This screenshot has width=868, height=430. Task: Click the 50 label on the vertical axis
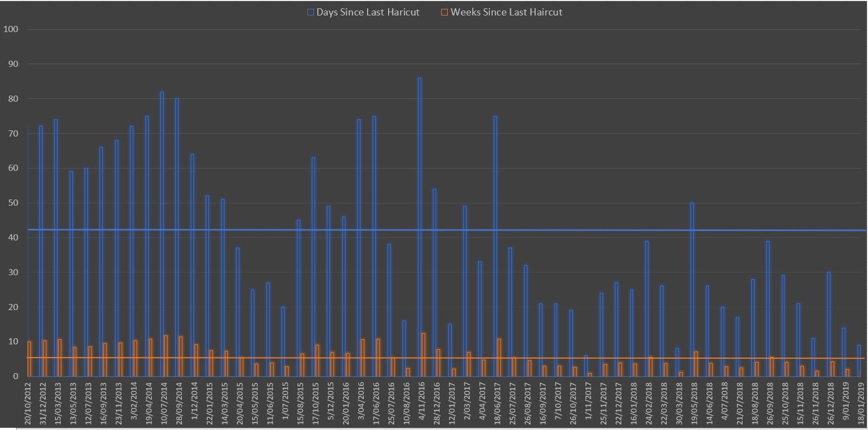13,203
